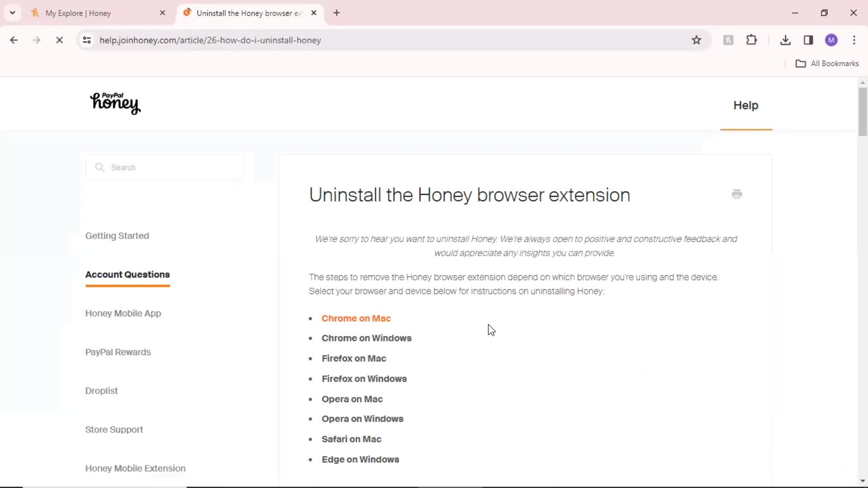Open site information icon in address bar
Screen dimensions: 868x488
pyautogui.click(x=87, y=40)
